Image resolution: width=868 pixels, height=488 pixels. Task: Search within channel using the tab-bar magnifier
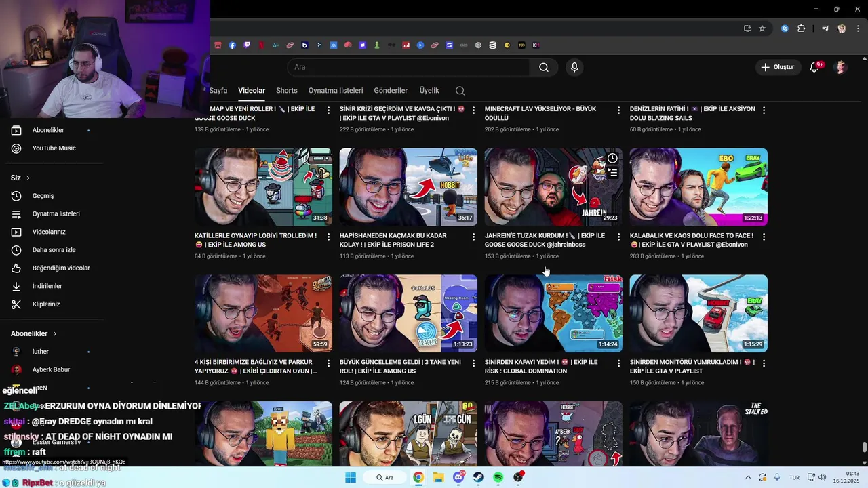click(x=460, y=91)
